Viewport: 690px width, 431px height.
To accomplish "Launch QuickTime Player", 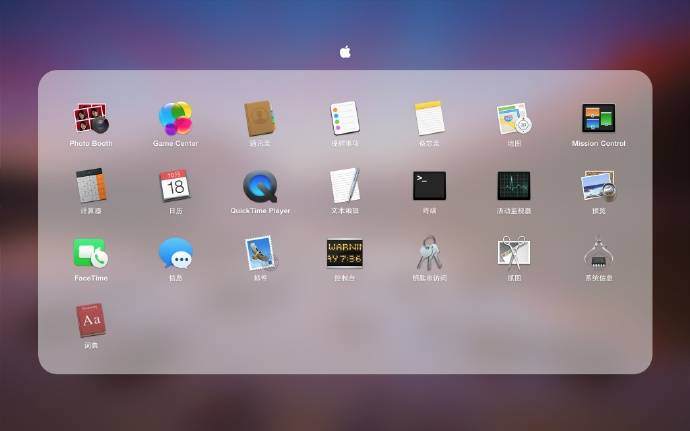I will click(x=260, y=186).
